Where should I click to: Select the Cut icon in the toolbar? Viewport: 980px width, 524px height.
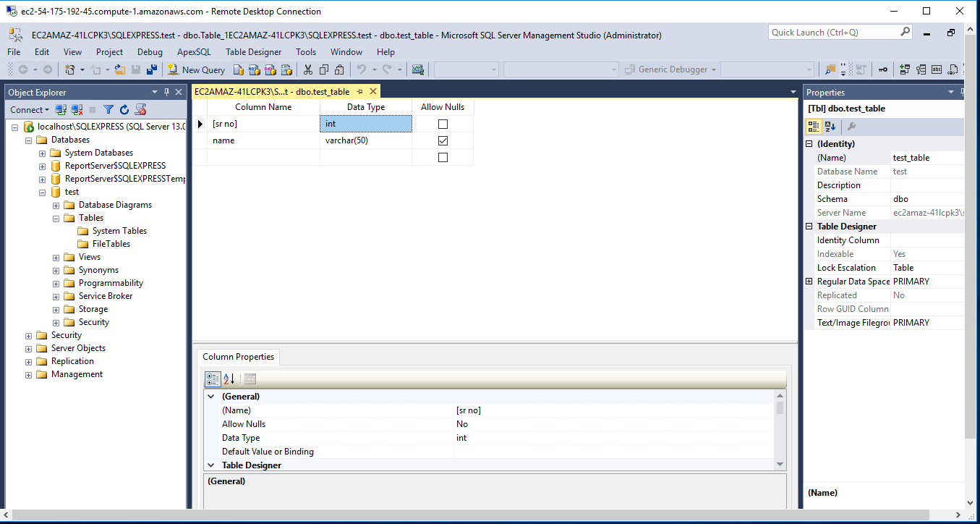point(307,69)
